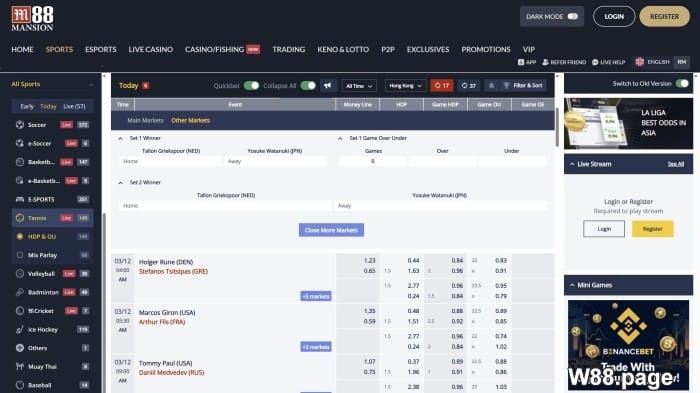Collapse Set 1 Game Over Under section
Screen dimensions: 700x393
[x=340, y=138]
